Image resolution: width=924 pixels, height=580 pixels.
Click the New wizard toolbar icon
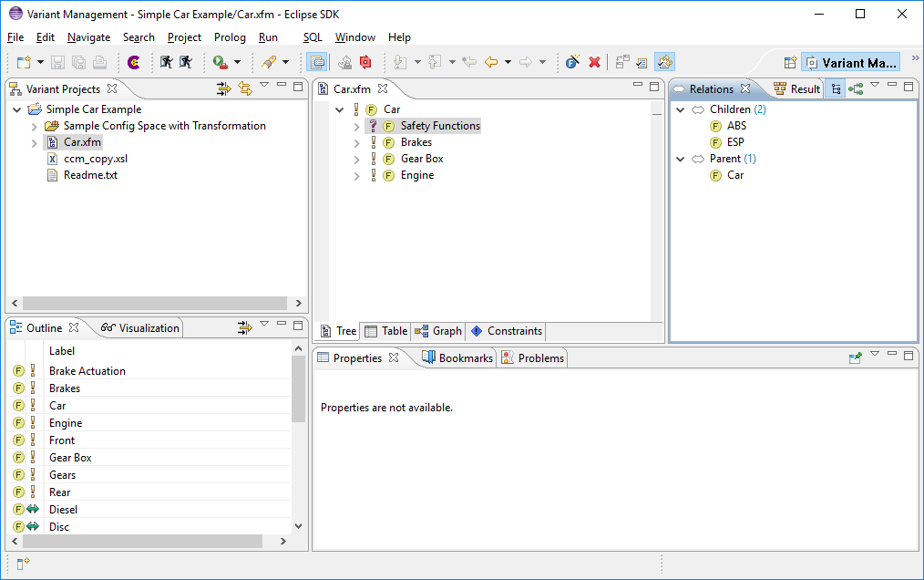24,62
